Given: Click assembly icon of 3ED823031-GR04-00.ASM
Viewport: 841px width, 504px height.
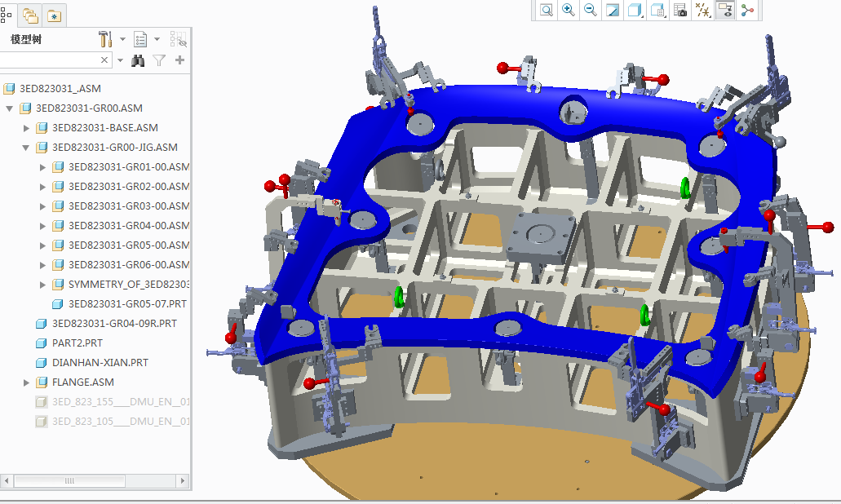Looking at the screenshot, I should pyautogui.click(x=58, y=226).
